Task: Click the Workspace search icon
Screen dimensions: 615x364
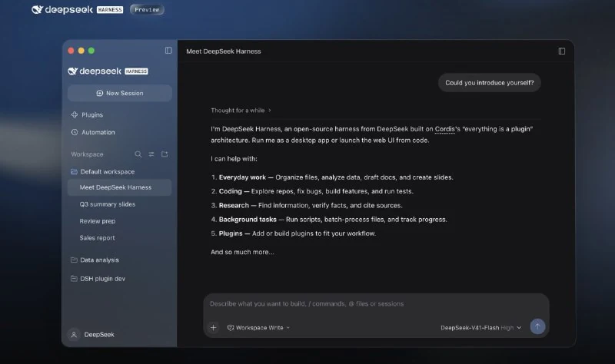Action: click(138, 154)
